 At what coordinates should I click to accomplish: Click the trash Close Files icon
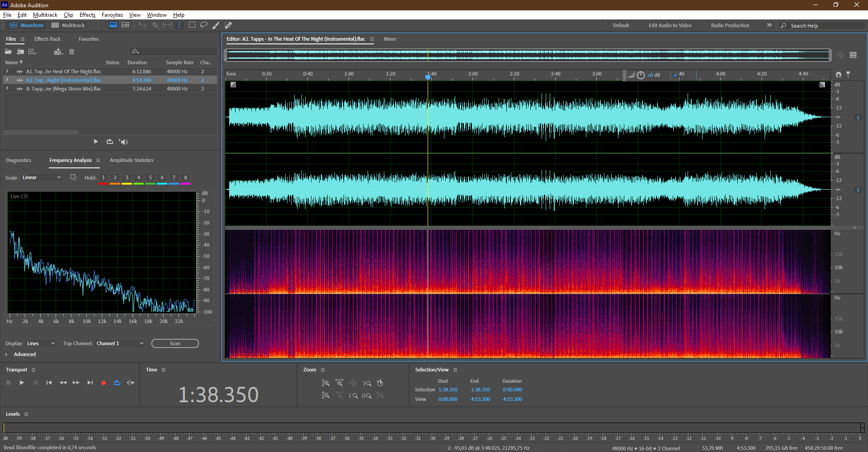(x=71, y=52)
